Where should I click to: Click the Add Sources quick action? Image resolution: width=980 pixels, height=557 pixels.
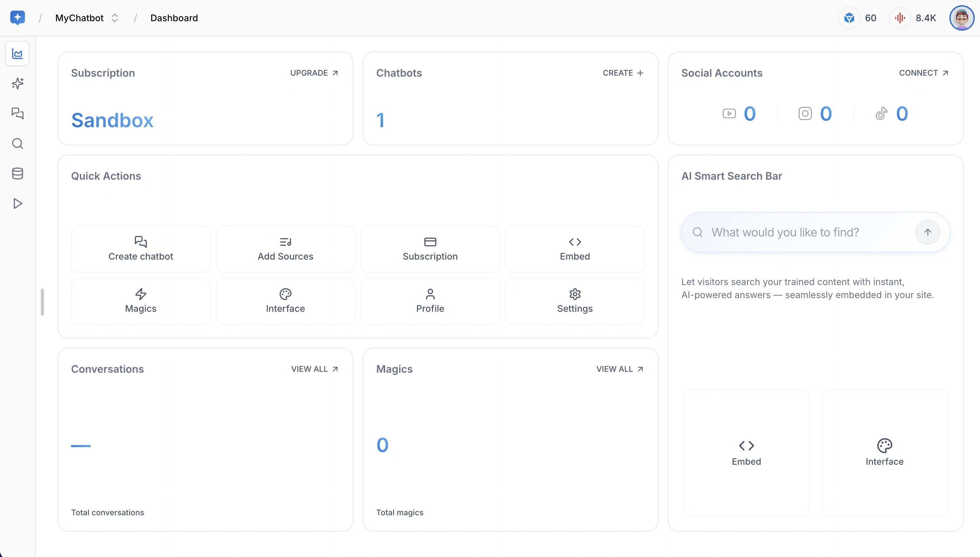[285, 249]
